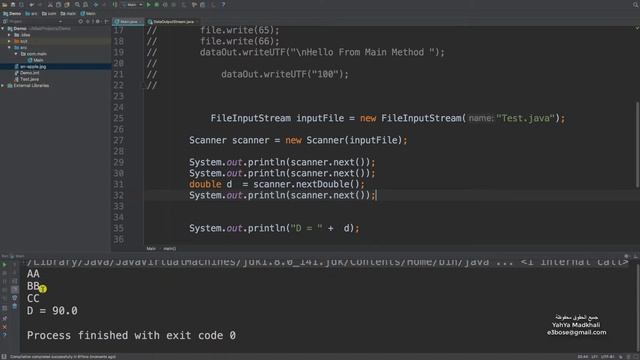Click main() in editor breadcrumb
The height and width of the screenshot is (360, 640).
click(169, 248)
